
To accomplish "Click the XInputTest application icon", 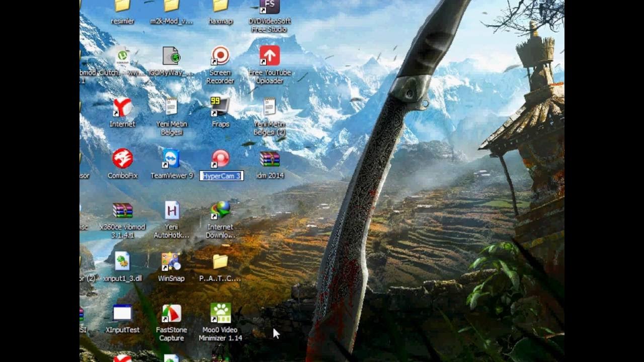I will coord(122,313).
